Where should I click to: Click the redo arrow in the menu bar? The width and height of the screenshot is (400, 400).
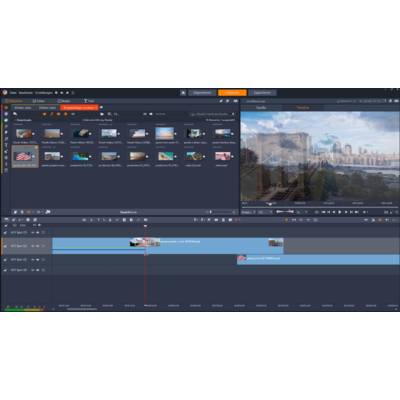[67, 93]
